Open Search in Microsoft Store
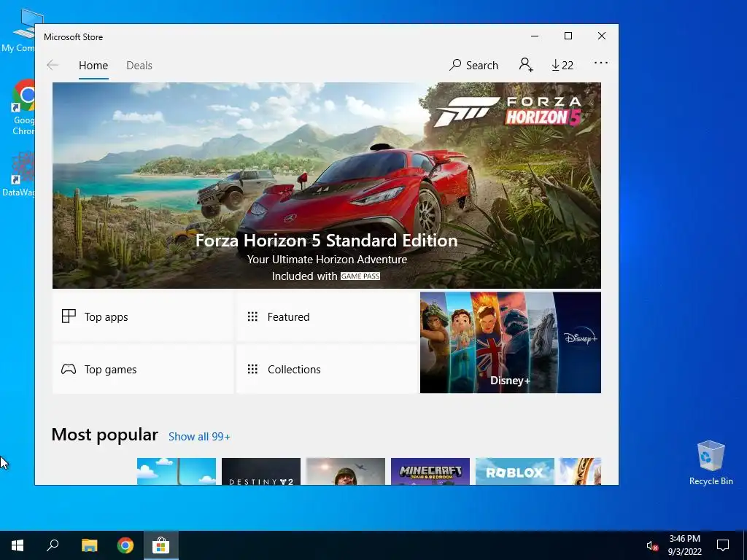Screen dimensions: 747x560 [473, 65]
